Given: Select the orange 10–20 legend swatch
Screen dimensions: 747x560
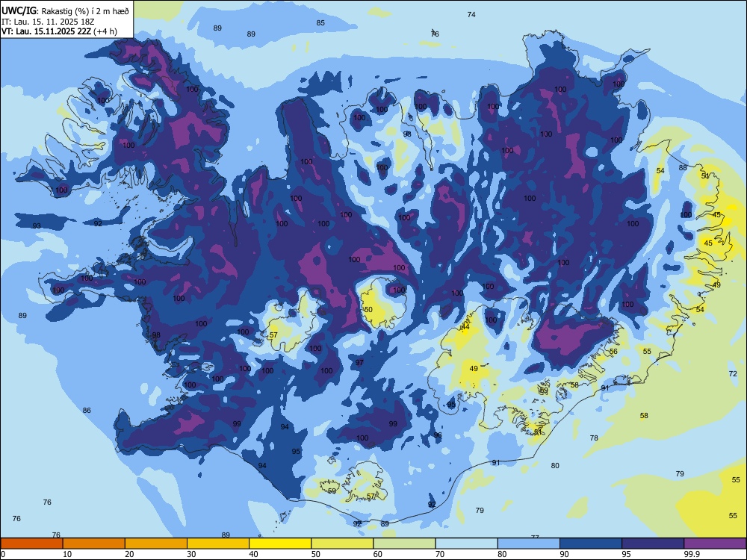Looking at the screenshot, I should [94, 544].
